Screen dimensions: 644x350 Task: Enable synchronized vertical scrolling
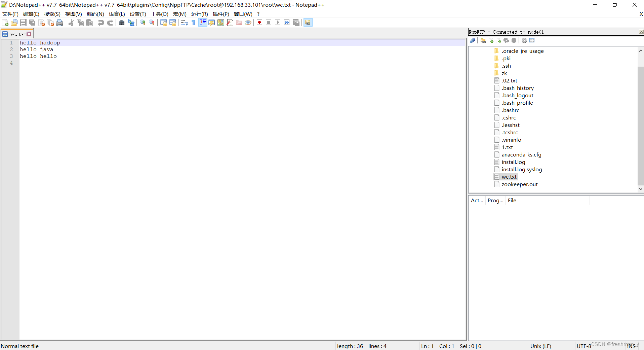164,22
